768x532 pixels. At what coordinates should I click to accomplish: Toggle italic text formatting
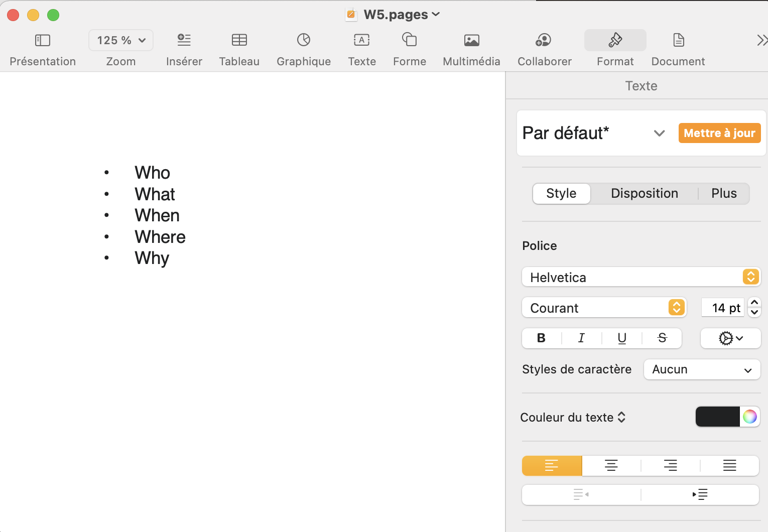click(x=581, y=338)
